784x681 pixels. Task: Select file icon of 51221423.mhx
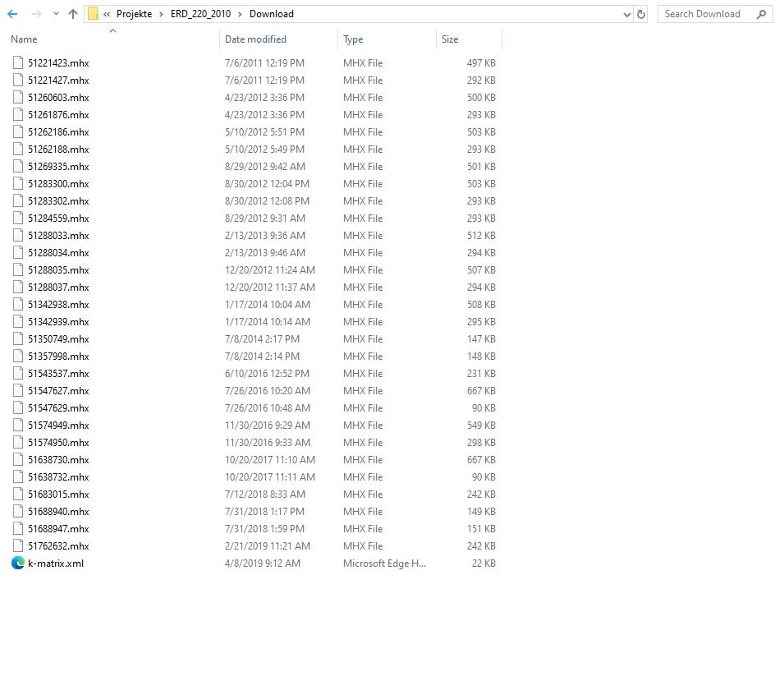pyautogui.click(x=18, y=62)
